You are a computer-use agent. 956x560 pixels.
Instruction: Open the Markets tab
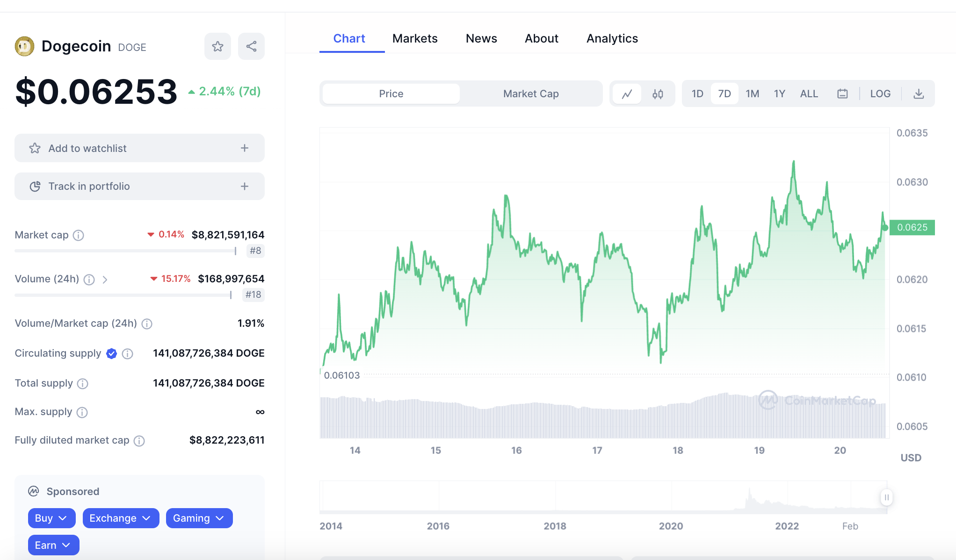point(415,38)
